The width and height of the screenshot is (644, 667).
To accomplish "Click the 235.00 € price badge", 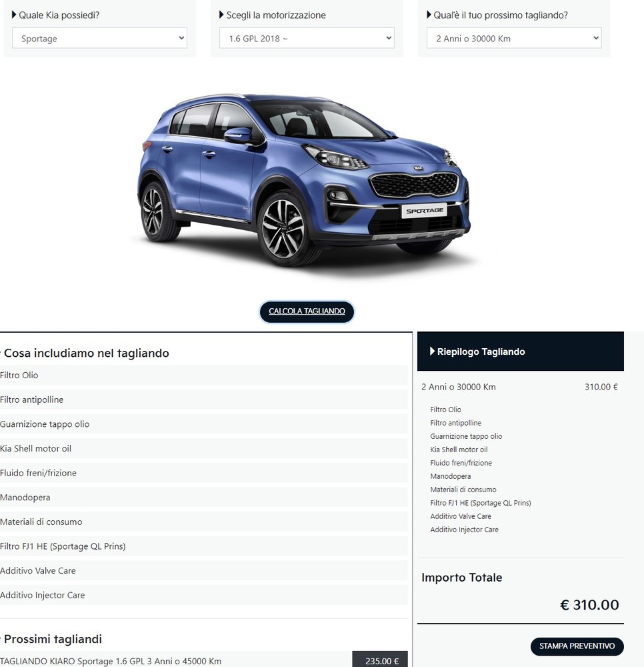I will (x=380, y=660).
